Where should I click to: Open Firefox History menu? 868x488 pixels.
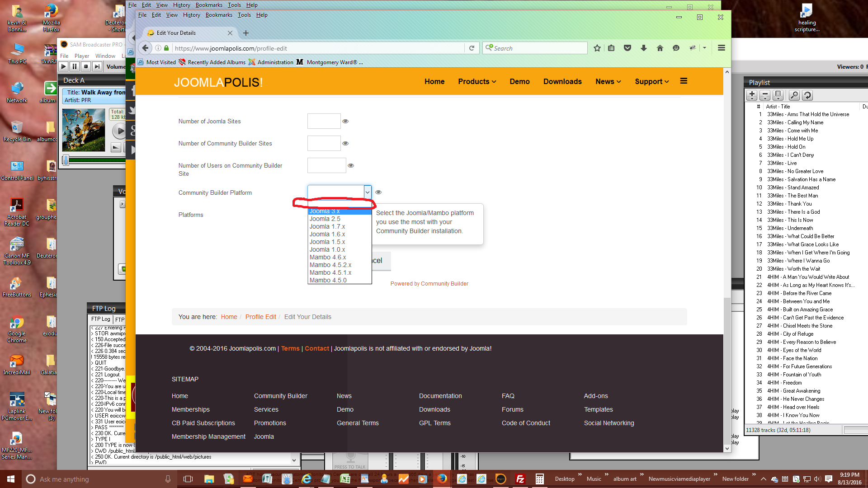click(x=191, y=15)
